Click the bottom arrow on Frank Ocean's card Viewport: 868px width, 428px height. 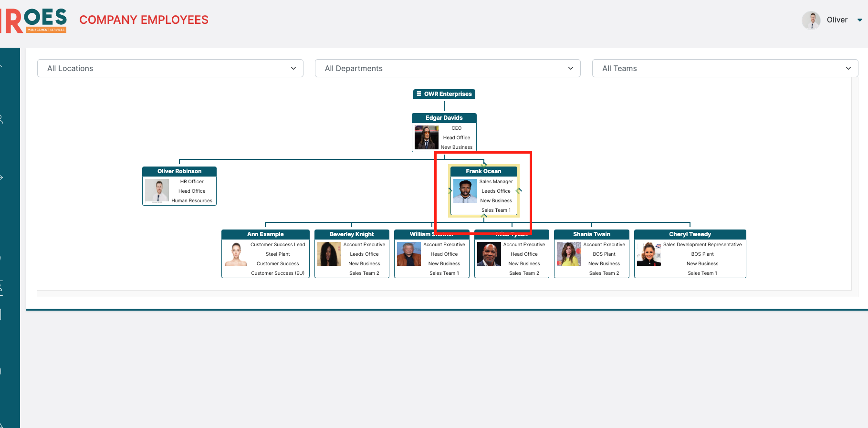484,216
